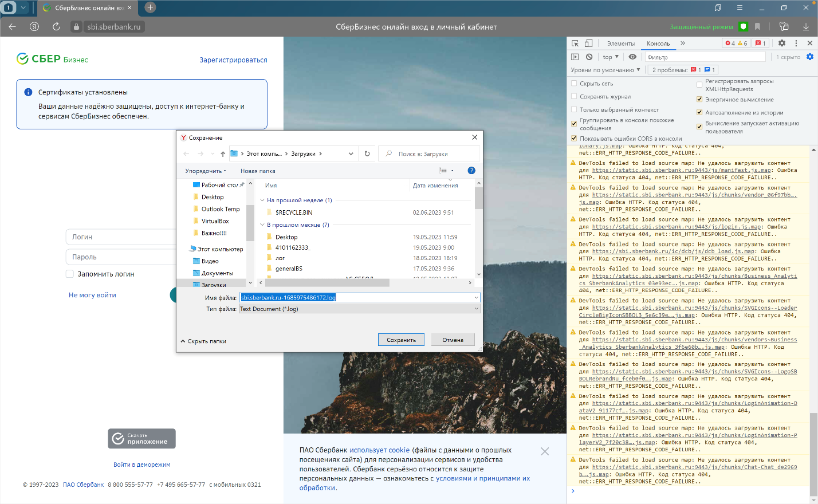Open the Тип файла dropdown
Viewport: 818px width, 504px height.
[x=360, y=309]
